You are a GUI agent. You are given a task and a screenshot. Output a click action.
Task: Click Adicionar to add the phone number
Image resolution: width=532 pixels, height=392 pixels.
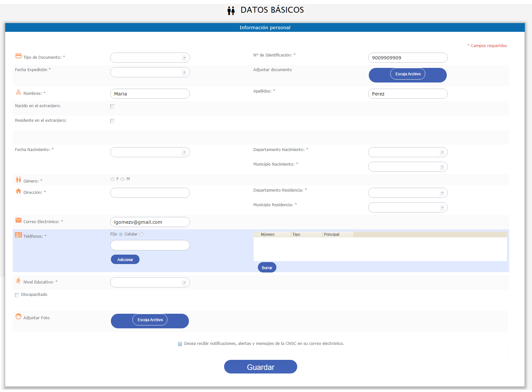125,259
